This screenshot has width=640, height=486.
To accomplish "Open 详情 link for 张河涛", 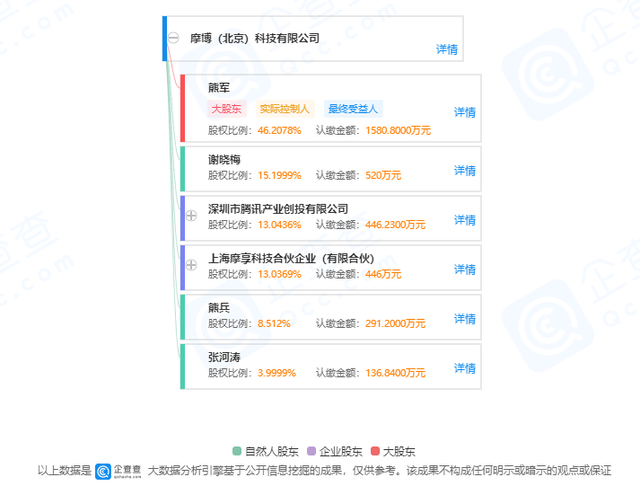I will click(x=464, y=368).
